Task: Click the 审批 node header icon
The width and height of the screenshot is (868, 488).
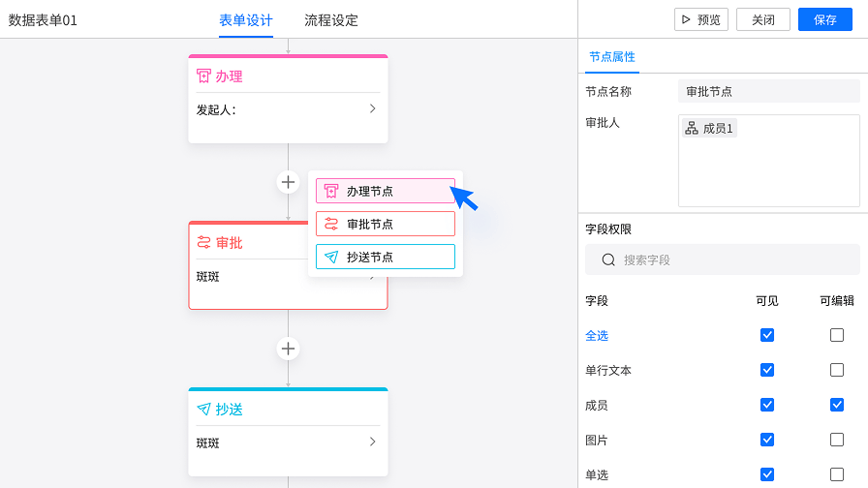Action: point(203,242)
